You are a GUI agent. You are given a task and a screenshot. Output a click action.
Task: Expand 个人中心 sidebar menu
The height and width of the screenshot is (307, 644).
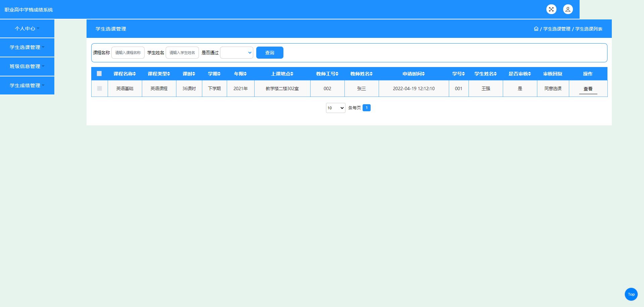tap(27, 28)
